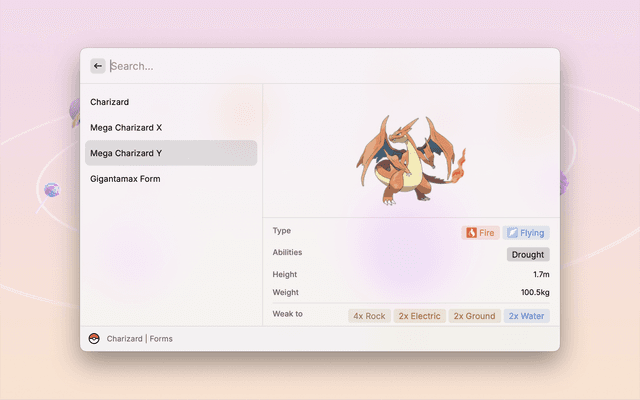Click the Weak to row label
The height and width of the screenshot is (400, 640).
[x=287, y=314]
